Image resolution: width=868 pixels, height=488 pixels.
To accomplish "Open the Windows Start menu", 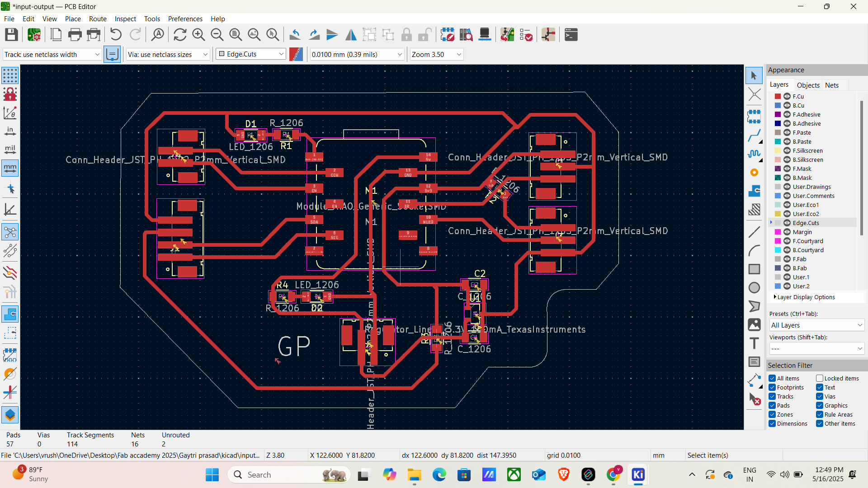I will coord(212,475).
